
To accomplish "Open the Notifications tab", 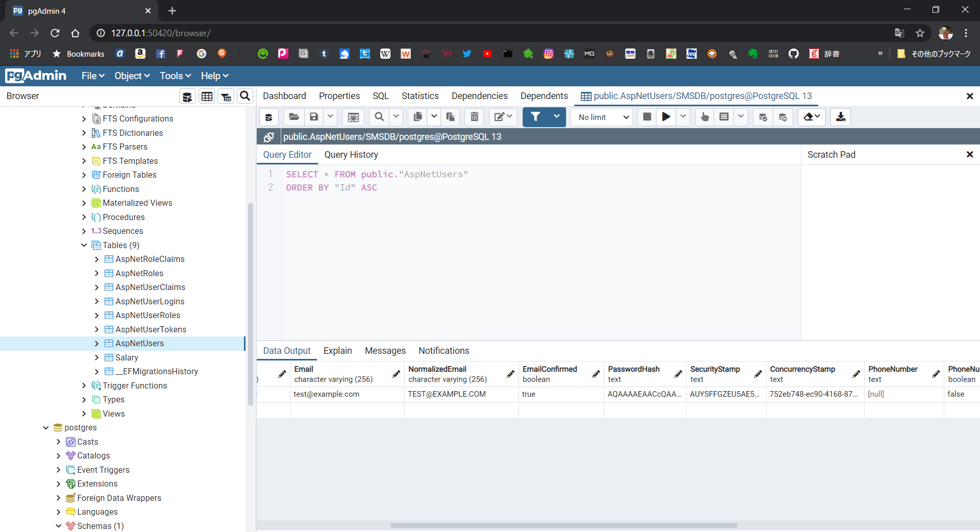I will [x=444, y=351].
